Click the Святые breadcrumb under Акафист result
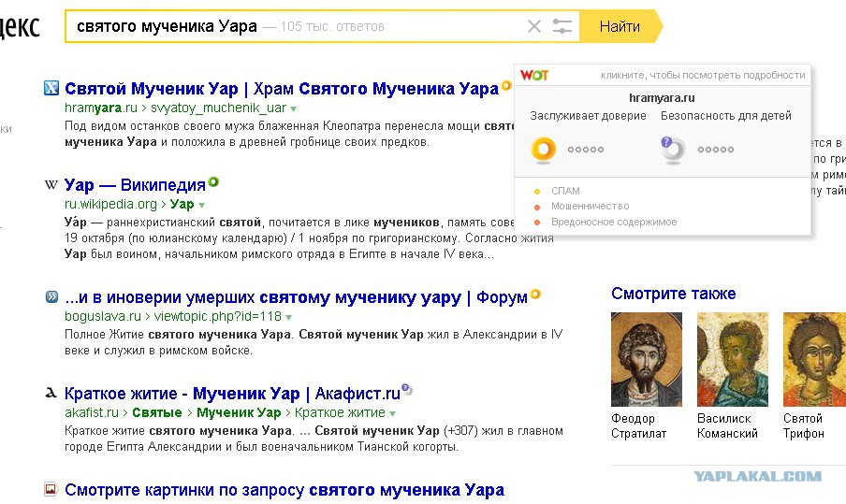The height and width of the screenshot is (504, 846). click(x=157, y=412)
